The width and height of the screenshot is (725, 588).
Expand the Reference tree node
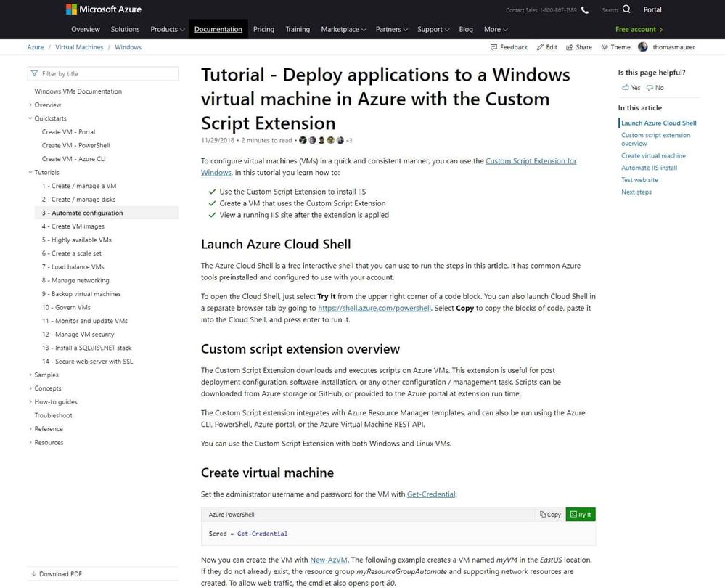30,428
